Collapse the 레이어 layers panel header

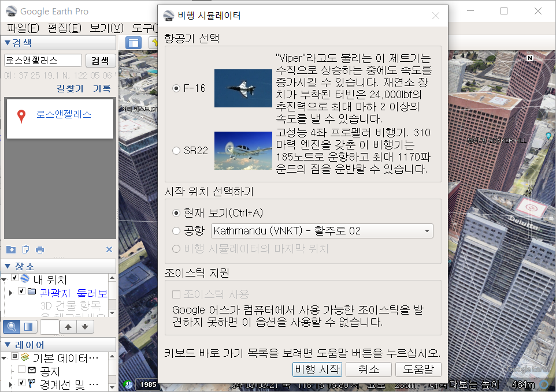(x=58, y=345)
